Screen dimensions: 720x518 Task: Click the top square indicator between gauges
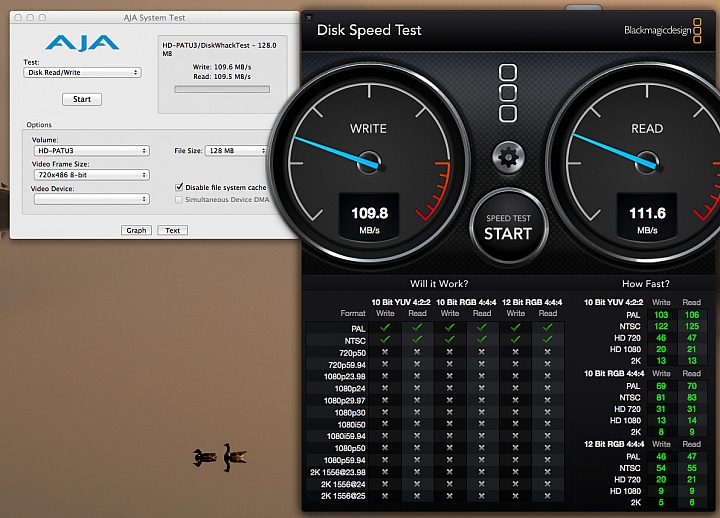(x=508, y=73)
